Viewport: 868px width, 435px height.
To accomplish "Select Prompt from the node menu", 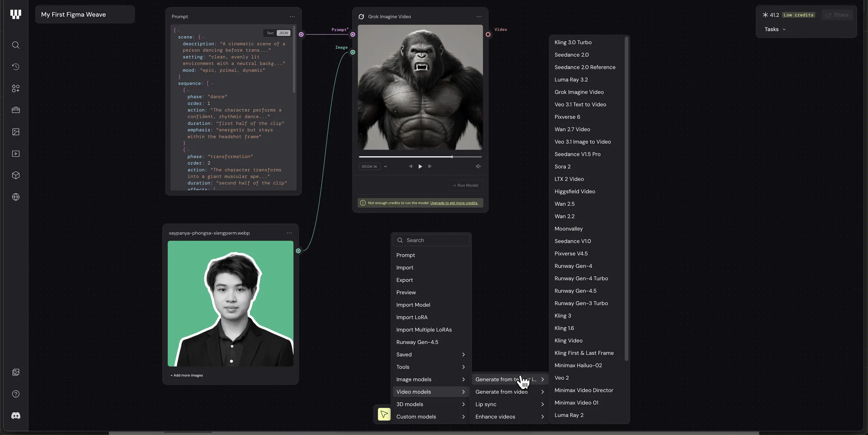I will click(431, 255).
